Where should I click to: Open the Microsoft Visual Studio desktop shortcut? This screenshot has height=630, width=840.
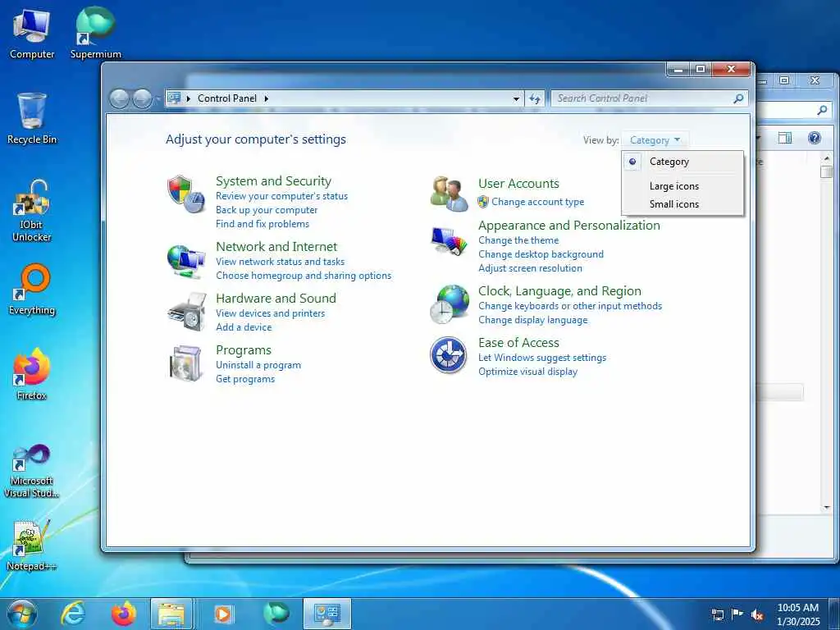point(32,472)
